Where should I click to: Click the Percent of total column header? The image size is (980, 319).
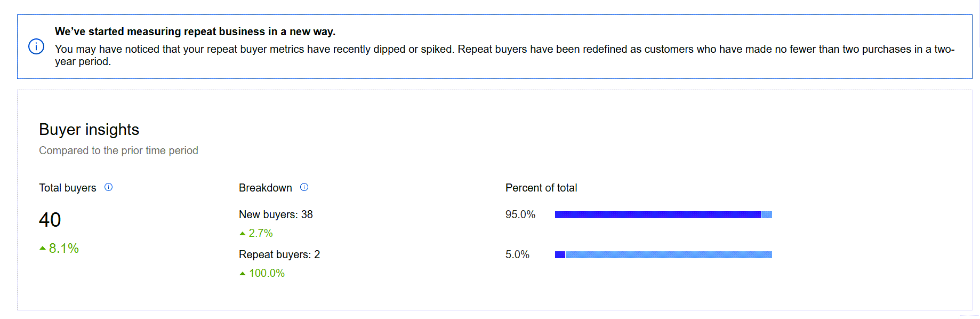tap(541, 187)
